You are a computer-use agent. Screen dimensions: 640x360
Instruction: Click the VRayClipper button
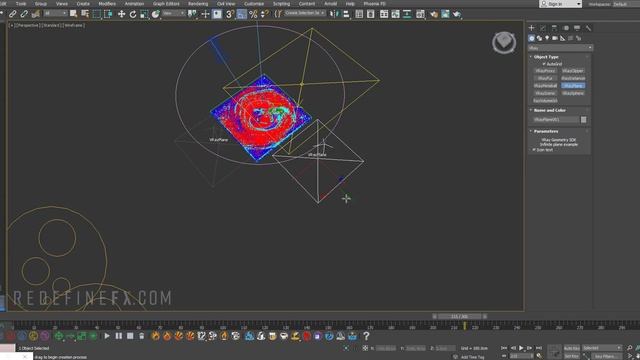pos(573,71)
